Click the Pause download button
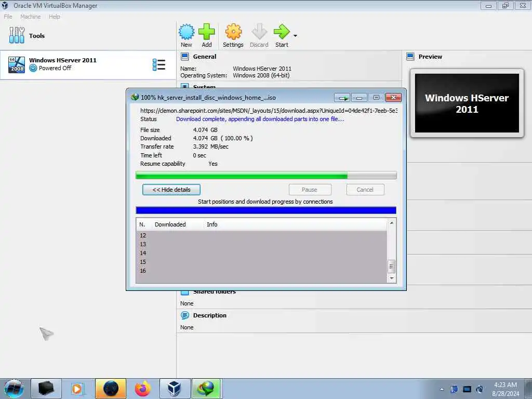Viewport: 532px width, 399px height. click(310, 190)
